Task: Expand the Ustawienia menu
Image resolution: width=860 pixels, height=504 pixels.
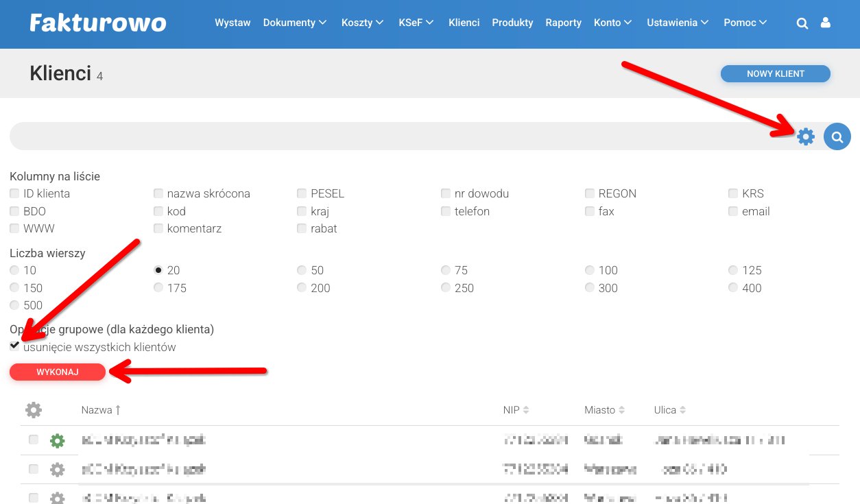Action: coord(677,23)
